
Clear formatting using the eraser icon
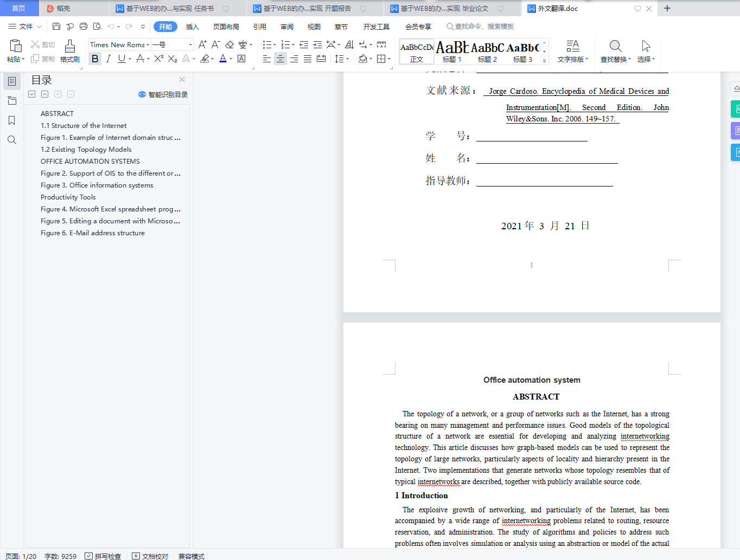coord(229,44)
